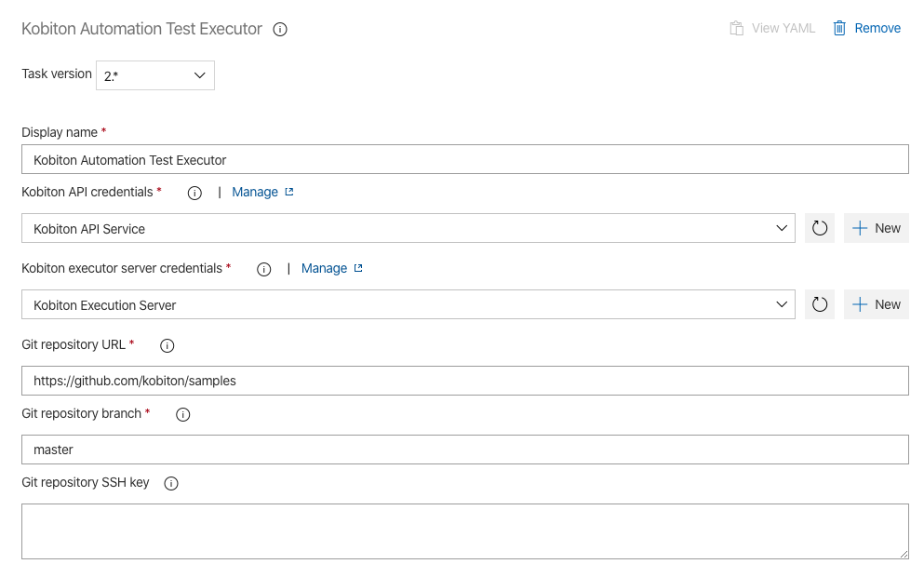Add New Kobiton API credentials connection
The image size is (924, 564).
click(877, 228)
